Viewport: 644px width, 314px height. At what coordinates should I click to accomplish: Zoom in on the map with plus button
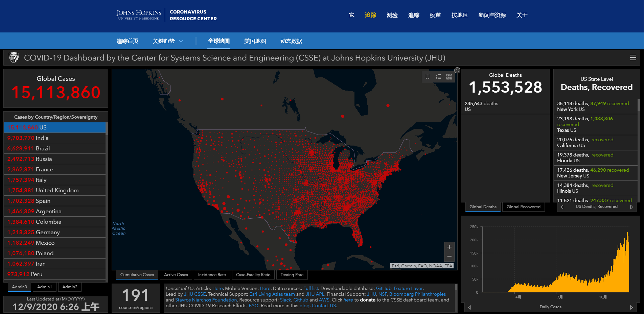tap(449, 247)
